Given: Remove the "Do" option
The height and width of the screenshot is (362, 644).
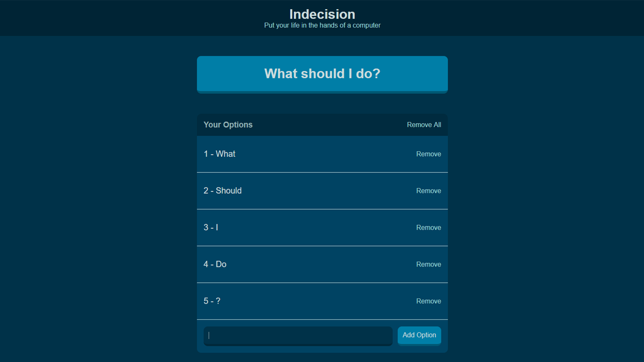Looking at the screenshot, I should [428, 264].
